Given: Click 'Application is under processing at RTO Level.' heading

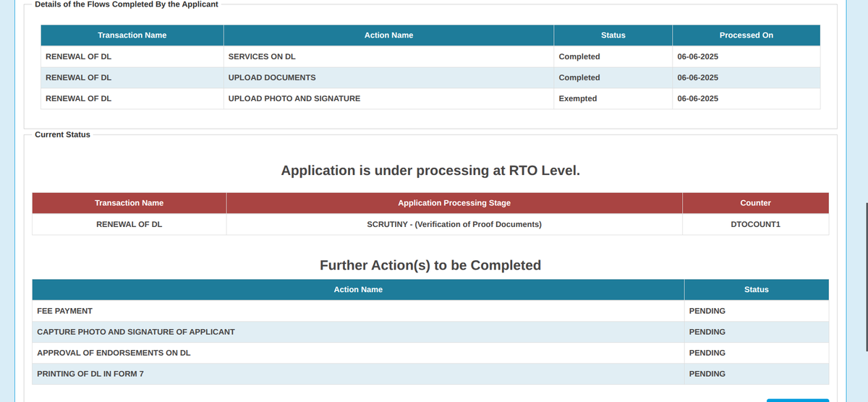Looking at the screenshot, I should pyautogui.click(x=430, y=171).
